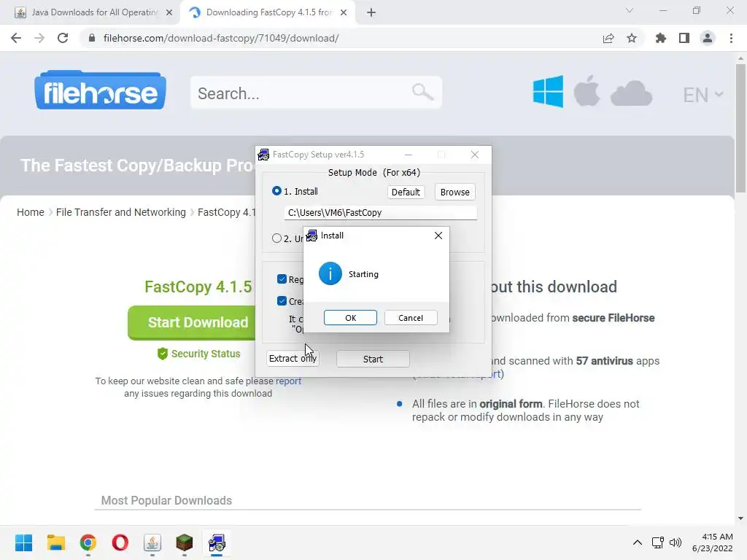Viewport: 747px width, 560px height.
Task: Open the EN language dropdown
Action: click(x=703, y=95)
